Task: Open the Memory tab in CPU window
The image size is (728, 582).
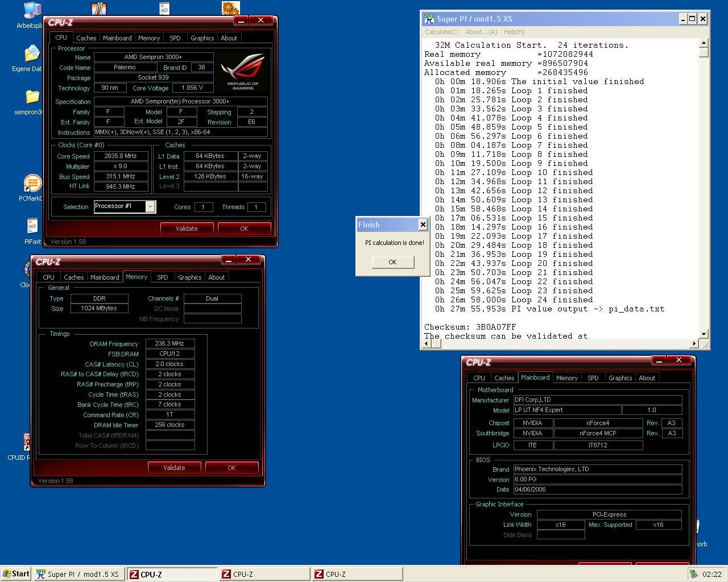Action: point(149,38)
